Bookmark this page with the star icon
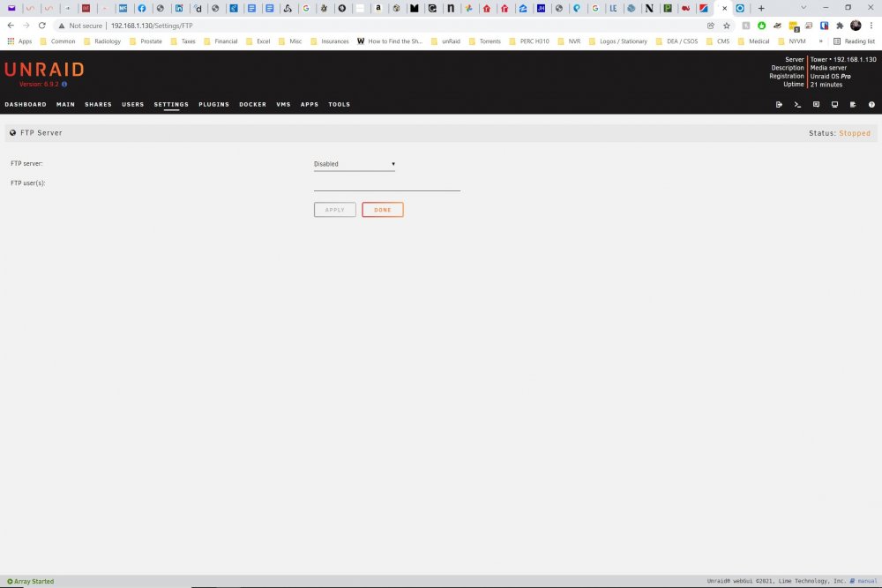 pos(726,26)
